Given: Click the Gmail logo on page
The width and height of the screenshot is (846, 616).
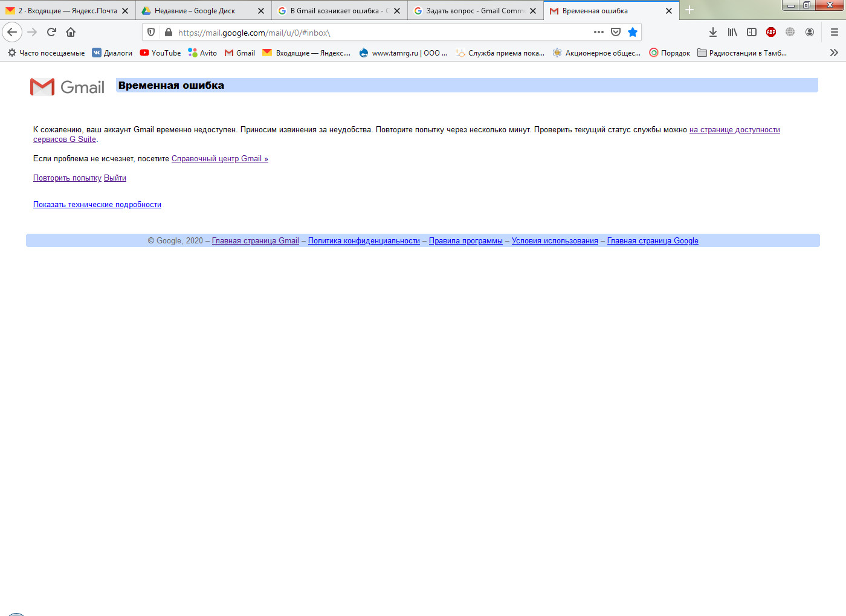Looking at the screenshot, I should pyautogui.click(x=67, y=87).
